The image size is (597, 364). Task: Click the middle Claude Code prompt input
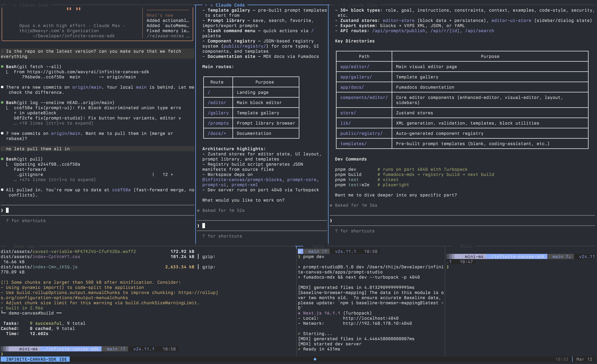click(262, 226)
